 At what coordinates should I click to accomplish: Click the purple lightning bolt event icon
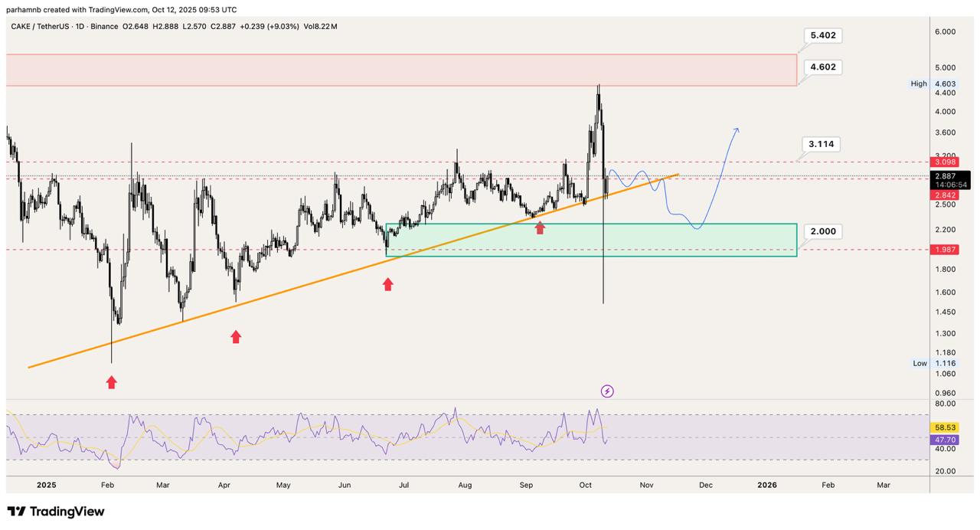pyautogui.click(x=607, y=391)
